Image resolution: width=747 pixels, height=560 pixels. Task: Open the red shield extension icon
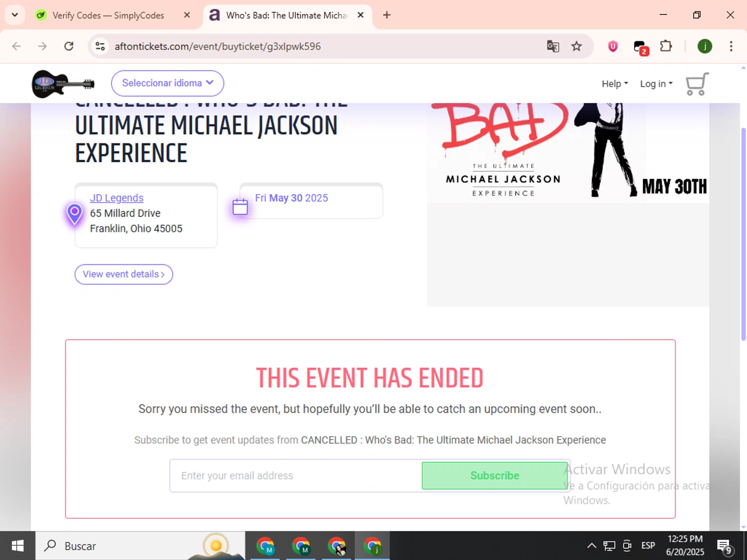[613, 46]
